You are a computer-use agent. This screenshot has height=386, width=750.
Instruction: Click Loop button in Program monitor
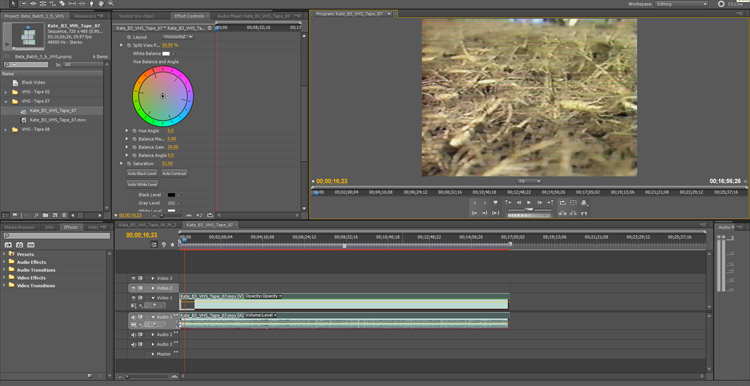(562, 203)
